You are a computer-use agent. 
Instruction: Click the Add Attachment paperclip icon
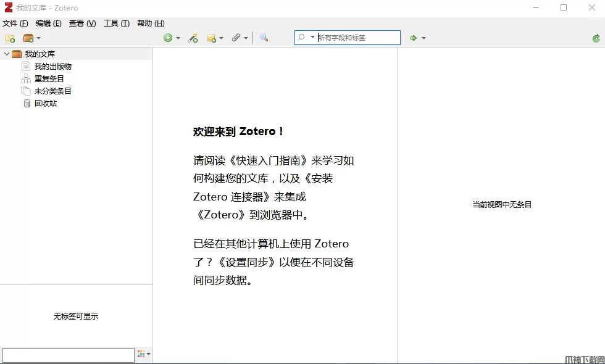[236, 38]
